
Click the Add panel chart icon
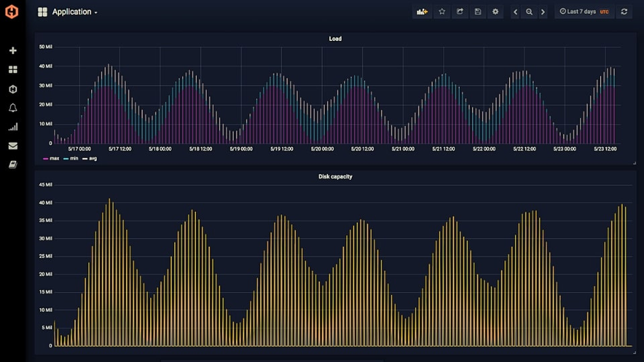[x=422, y=12]
